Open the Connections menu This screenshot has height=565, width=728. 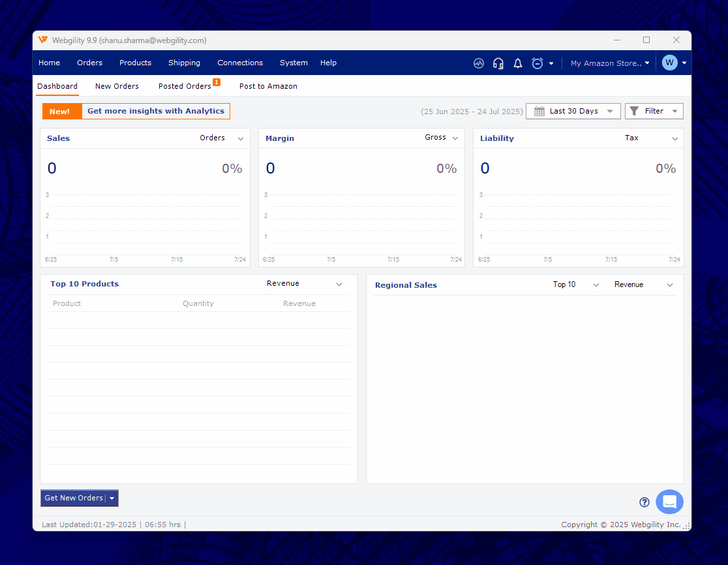pyautogui.click(x=240, y=63)
